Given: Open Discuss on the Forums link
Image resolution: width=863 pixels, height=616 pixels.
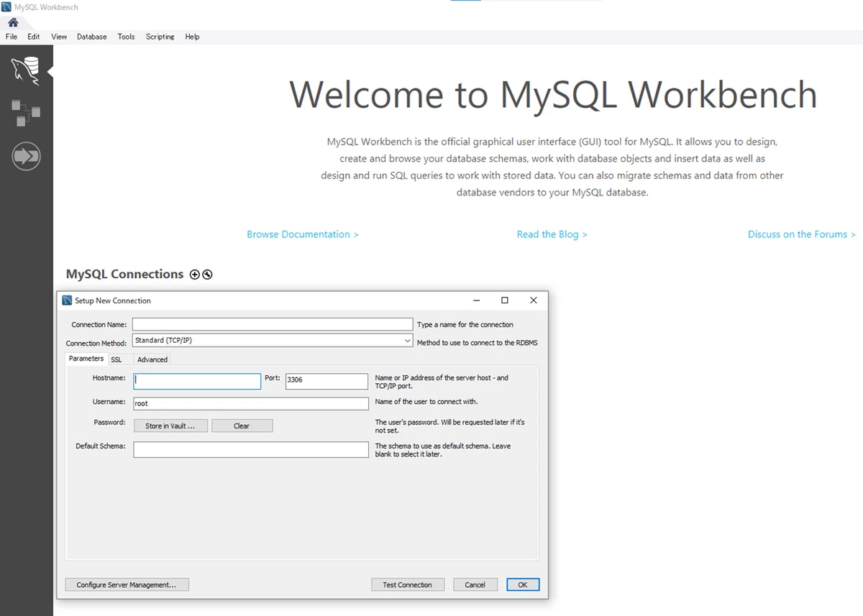Looking at the screenshot, I should (802, 234).
